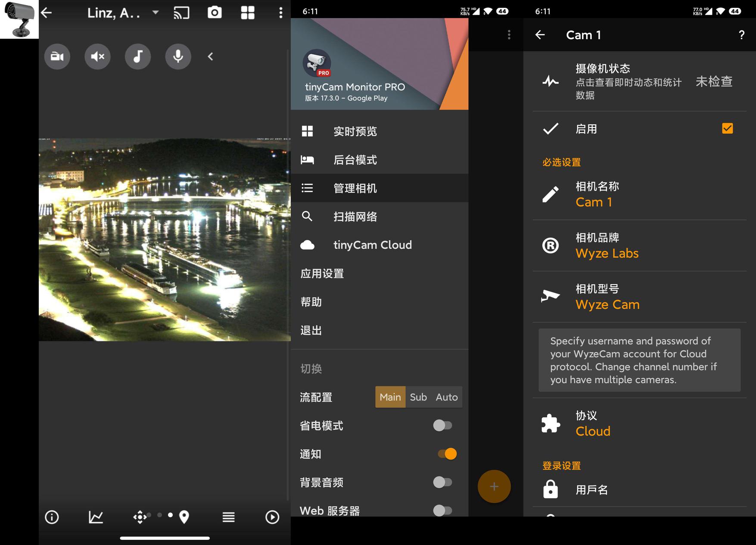
Task: Toggle the Web 服务器 switch
Action: 442,511
